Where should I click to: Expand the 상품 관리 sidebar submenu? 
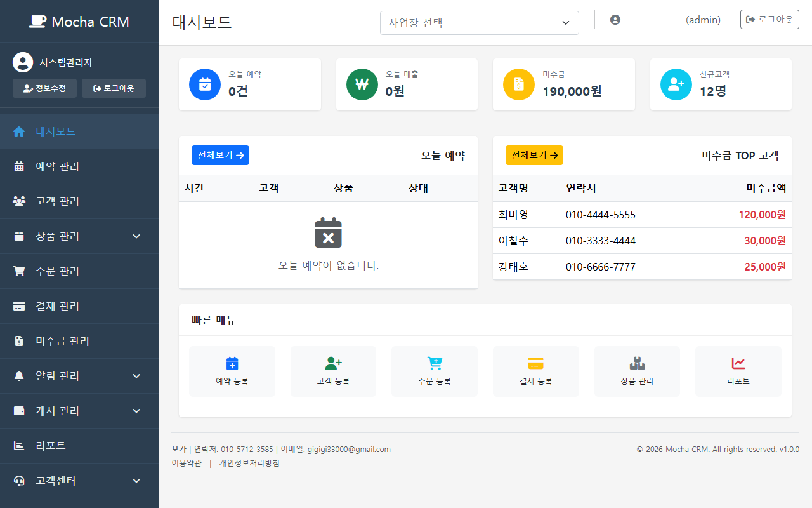136,236
